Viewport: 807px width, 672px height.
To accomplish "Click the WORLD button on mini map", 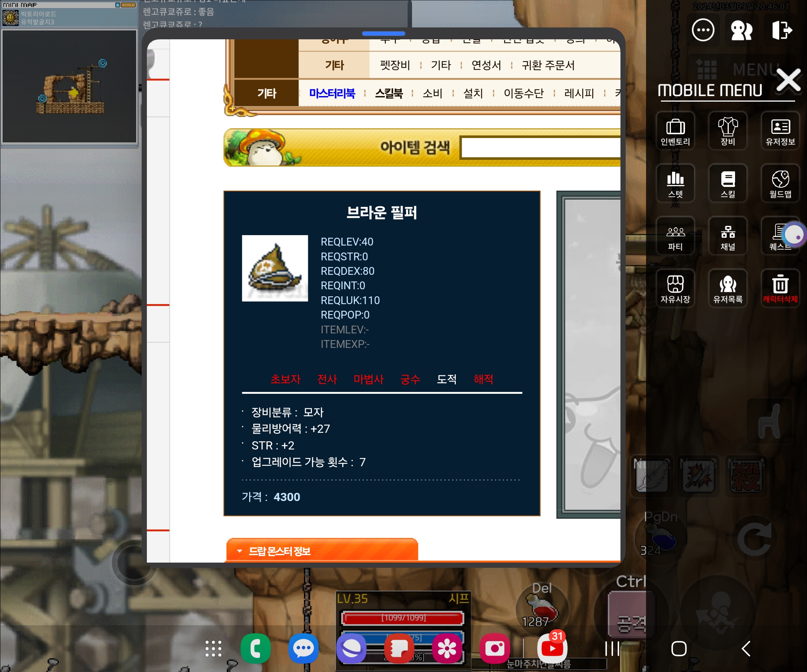I will point(128,5).
